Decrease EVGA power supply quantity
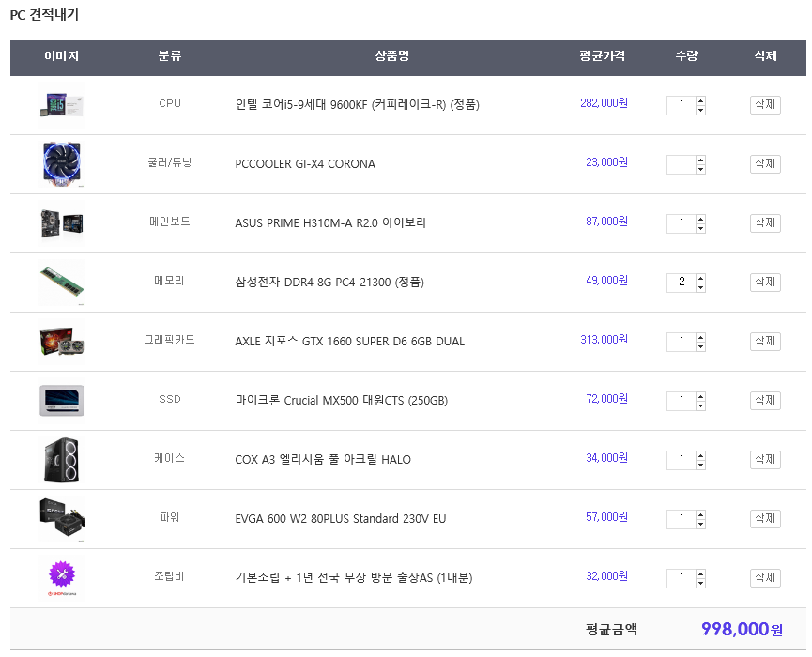The width and height of the screenshot is (812, 657). pyautogui.click(x=700, y=523)
